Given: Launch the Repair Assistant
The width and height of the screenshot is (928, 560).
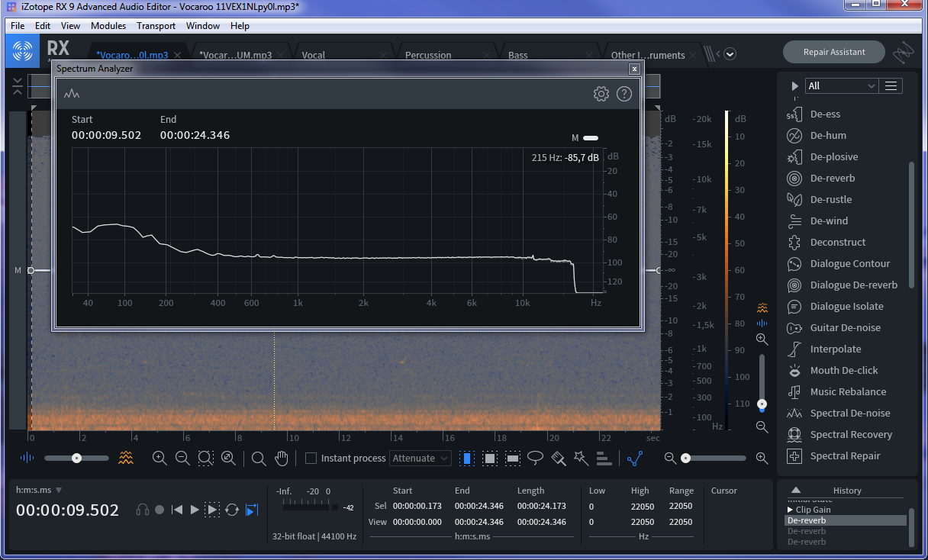Looking at the screenshot, I should [834, 52].
